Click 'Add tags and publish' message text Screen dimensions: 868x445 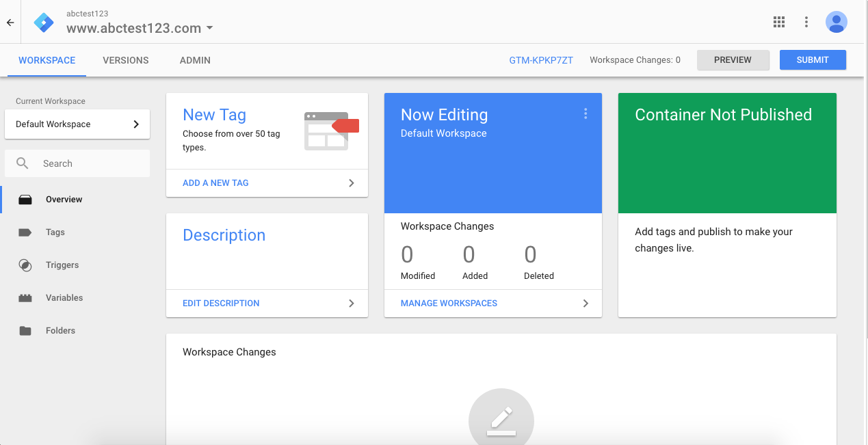point(714,240)
